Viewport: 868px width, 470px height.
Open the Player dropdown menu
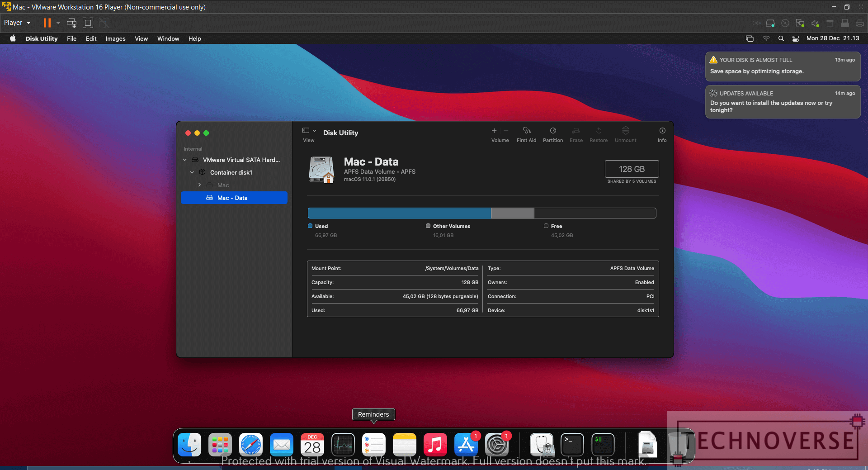point(17,23)
